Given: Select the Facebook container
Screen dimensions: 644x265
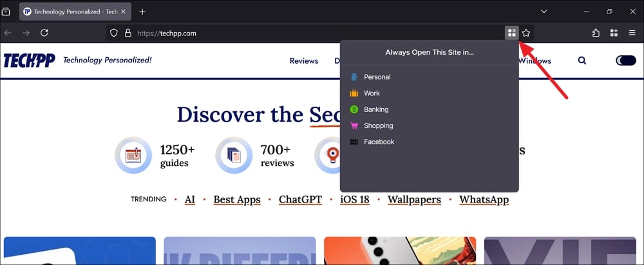Looking at the screenshot, I should coord(429,142).
